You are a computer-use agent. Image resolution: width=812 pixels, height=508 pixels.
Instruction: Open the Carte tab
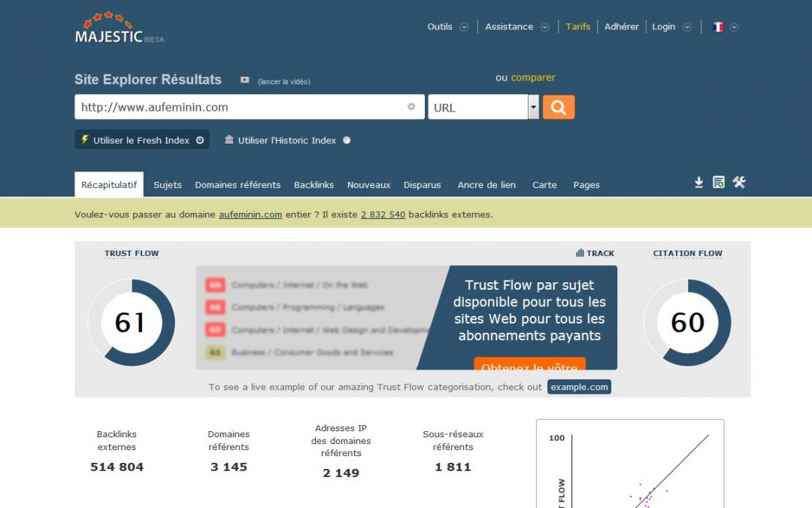tap(544, 185)
